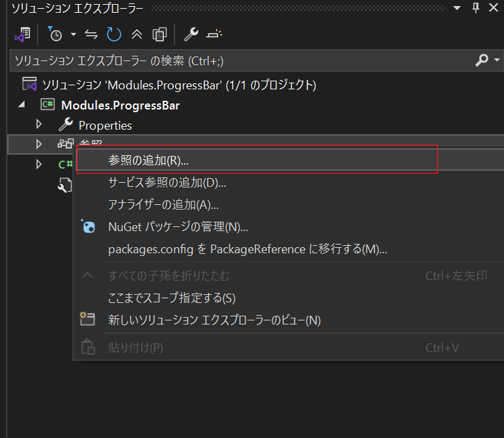
Task: Choose ここまでスコープ指定する(S) menu item
Action: tap(289, 298)
